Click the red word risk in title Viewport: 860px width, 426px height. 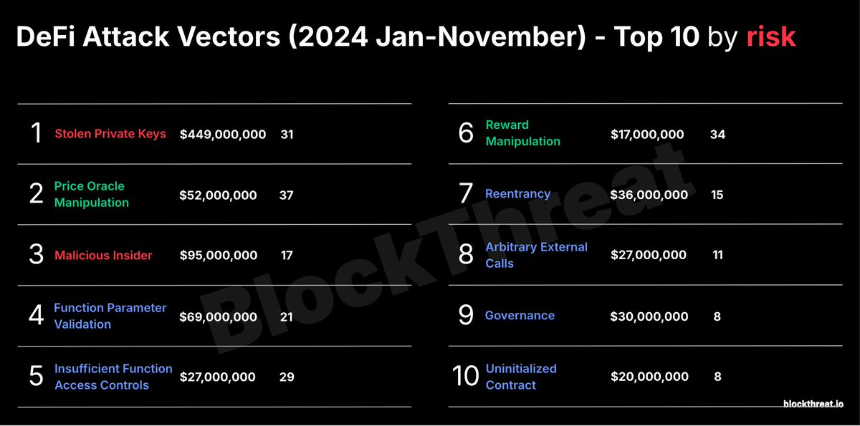coord(771,37)
